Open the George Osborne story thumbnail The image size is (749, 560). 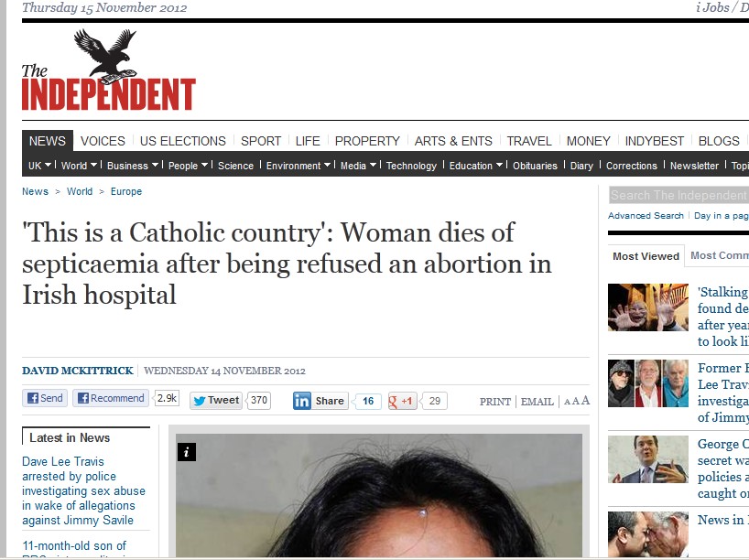[648, 459]
